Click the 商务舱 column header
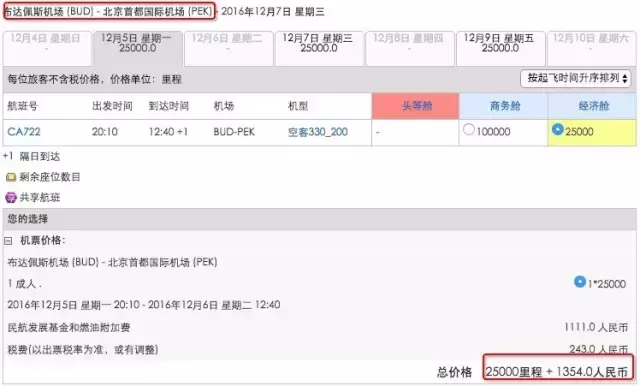Screen dimensions: 640x386 [504, 106]
